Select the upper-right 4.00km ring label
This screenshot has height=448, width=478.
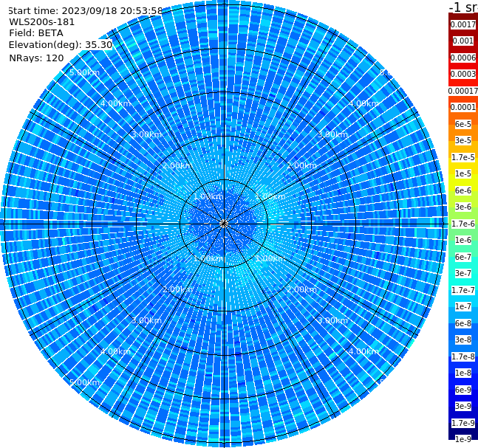click(363, 103)
